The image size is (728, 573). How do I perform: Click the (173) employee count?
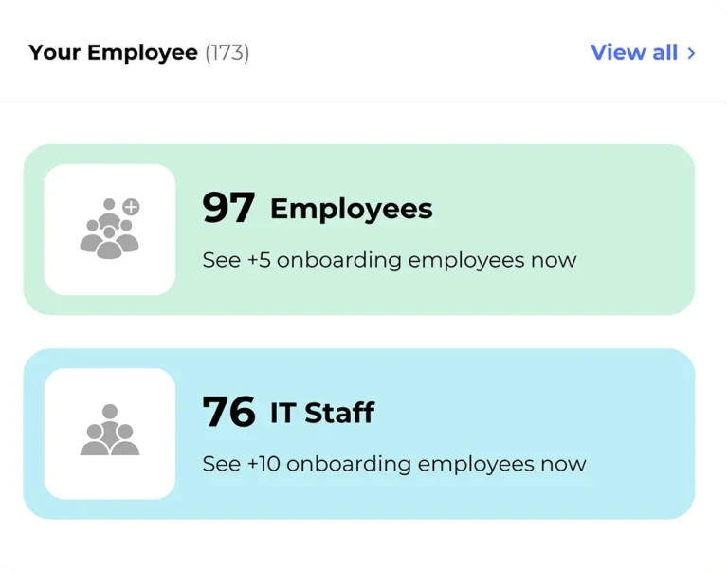pyautogui.click(x=227, y=52)
